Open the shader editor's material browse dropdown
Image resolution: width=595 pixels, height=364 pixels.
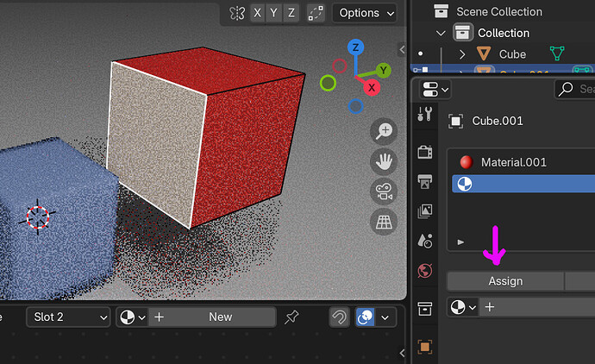pos(133,317)
